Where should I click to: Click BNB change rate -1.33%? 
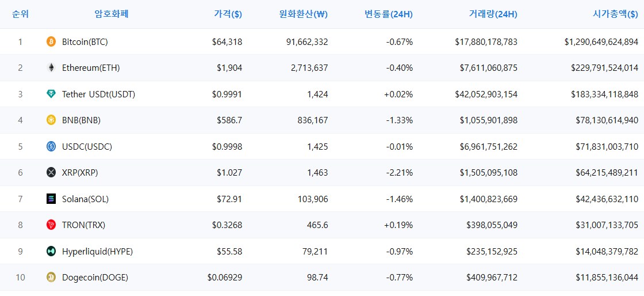[400, 120]
